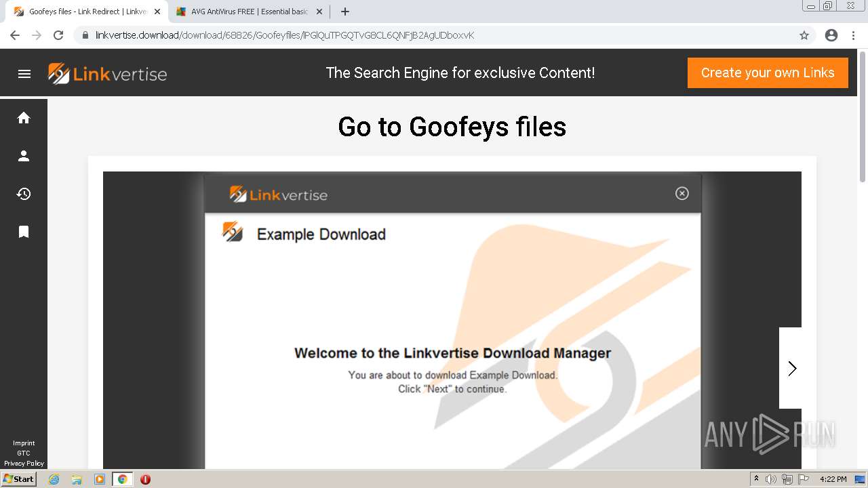This screenshot has height=488, width=868.
Task: Open the GTC link
Action: (24, 453)
